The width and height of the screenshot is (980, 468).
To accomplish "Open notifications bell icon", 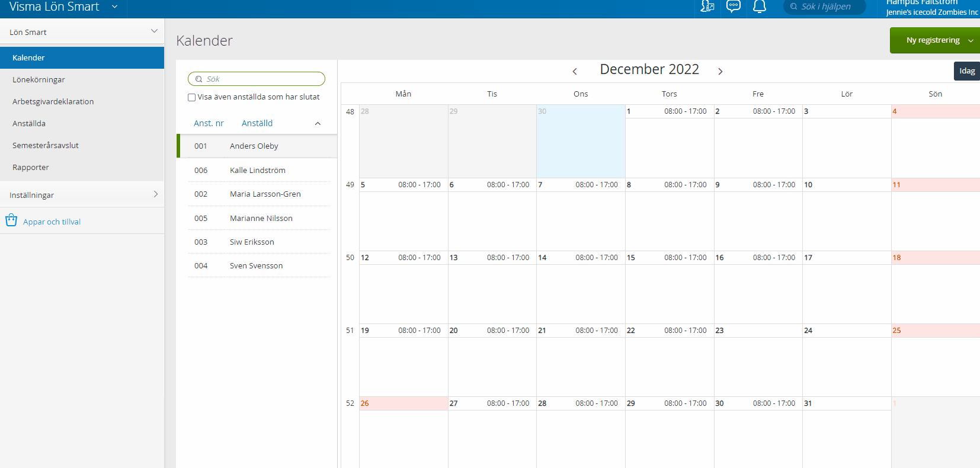I will pyautogui.click(x=759, y=7).
